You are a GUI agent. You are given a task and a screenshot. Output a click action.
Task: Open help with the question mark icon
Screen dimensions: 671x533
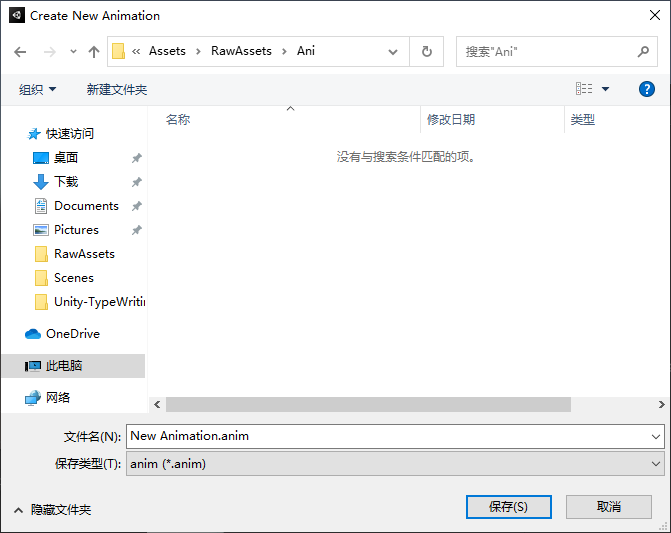647,89
